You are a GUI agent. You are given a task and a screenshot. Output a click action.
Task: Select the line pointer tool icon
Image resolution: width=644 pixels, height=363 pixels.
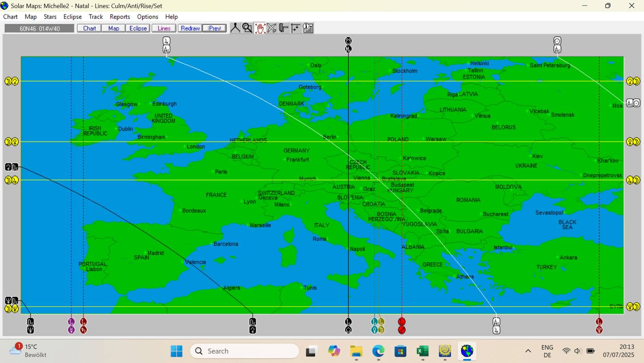[284, 28]
